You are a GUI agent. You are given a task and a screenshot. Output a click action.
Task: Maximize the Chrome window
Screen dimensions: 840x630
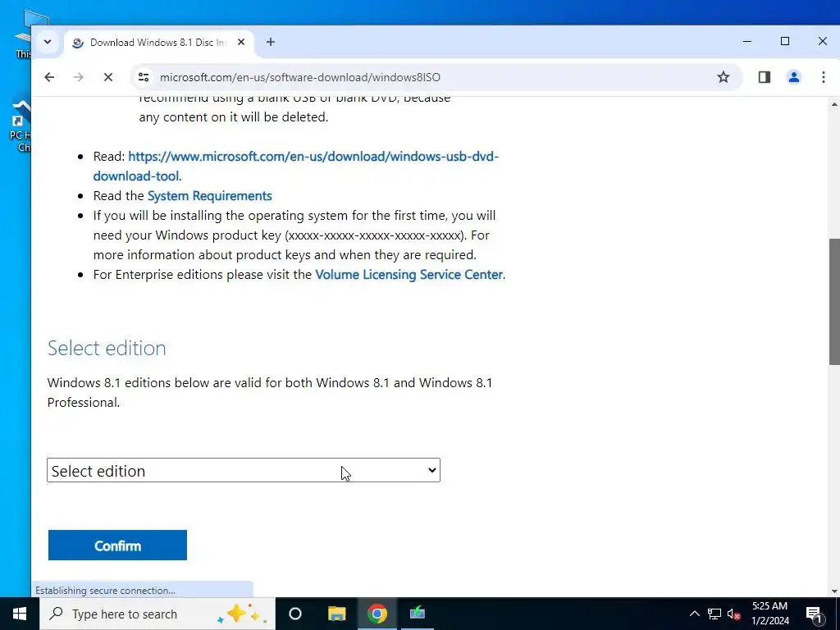pos(785,41)
